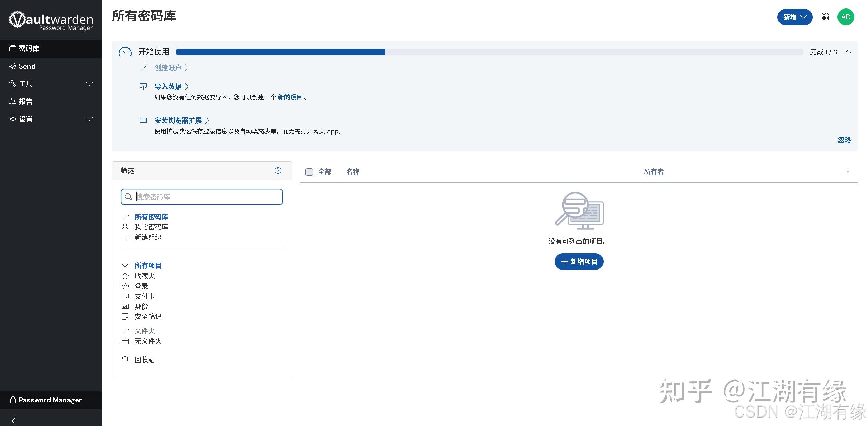Image resolution: width=868 pixels, height=426 pixels.
Task: Select the Favorites (收藏夹) star filter
Action: coord(144,276)
